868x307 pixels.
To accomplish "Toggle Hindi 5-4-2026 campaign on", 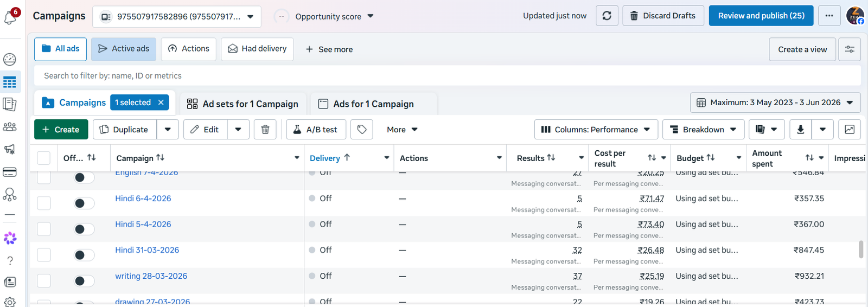I will [84, 229].
